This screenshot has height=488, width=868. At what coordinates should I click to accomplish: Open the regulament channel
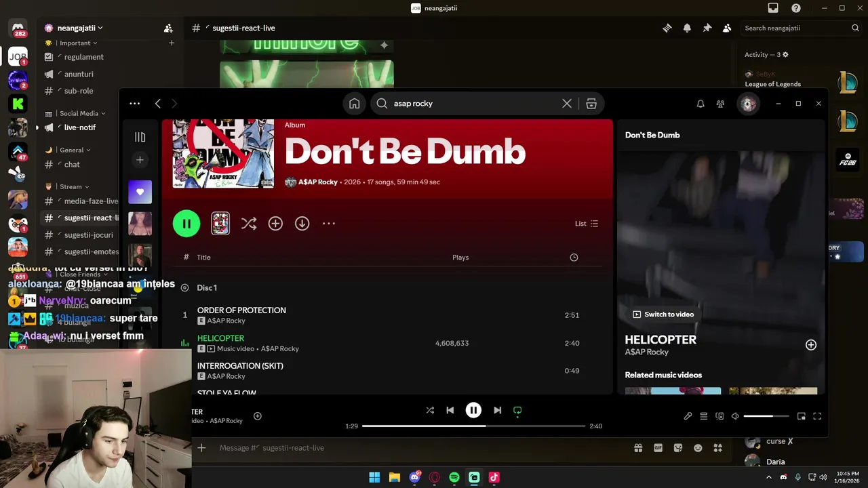(x=83, y=57)
